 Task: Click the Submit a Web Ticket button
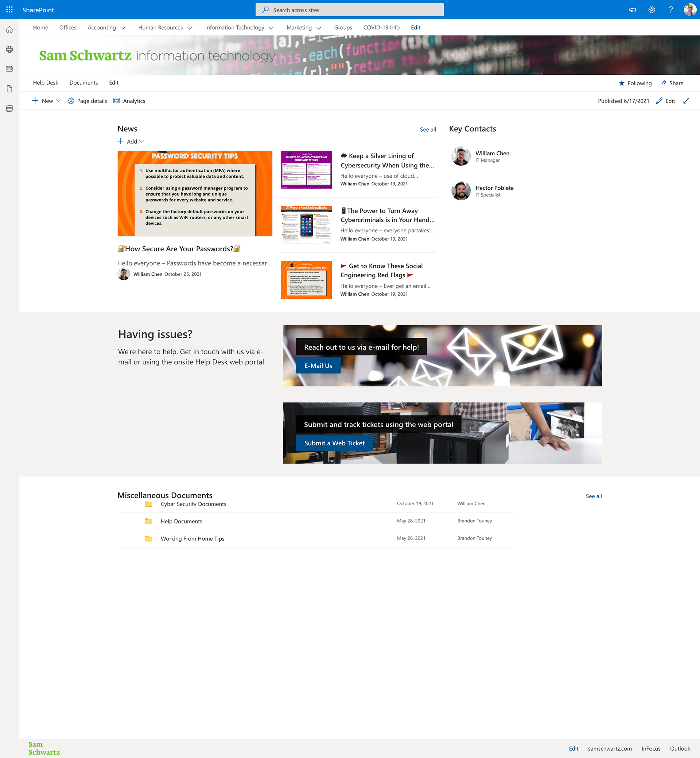(x=334, y=443)
